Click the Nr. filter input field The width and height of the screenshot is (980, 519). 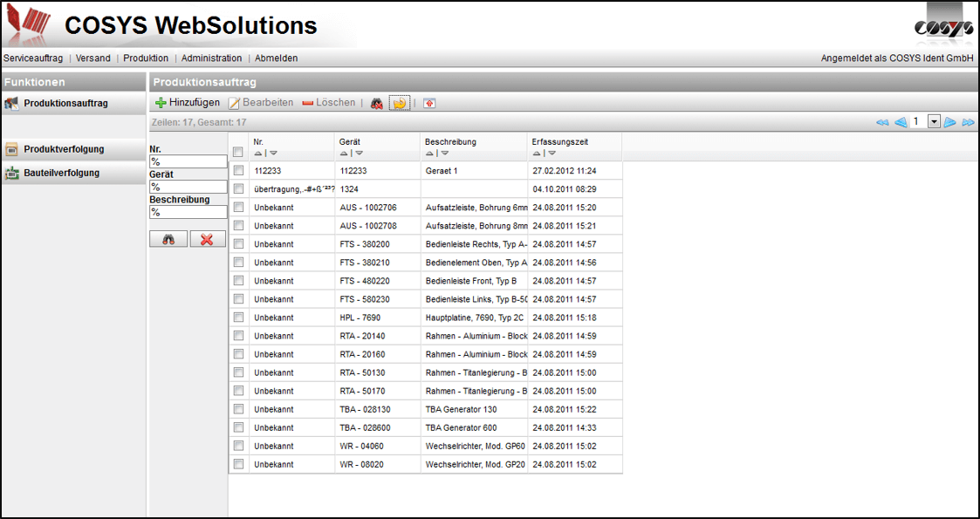(x=188, y=161)
